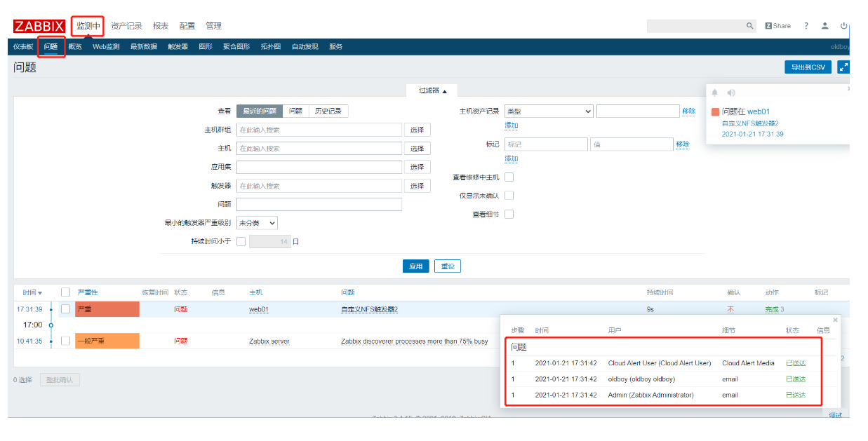Enable the 仅显示未确认 checkbox
Screen dimensions: 868x441
point(509,196)
